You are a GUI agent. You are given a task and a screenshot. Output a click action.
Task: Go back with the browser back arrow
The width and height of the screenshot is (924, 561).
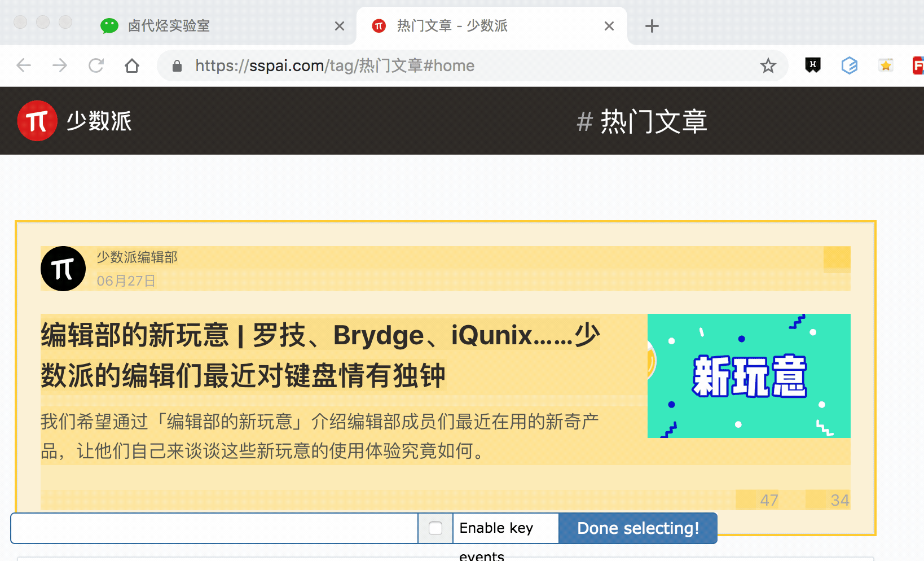tap(24, 65)
